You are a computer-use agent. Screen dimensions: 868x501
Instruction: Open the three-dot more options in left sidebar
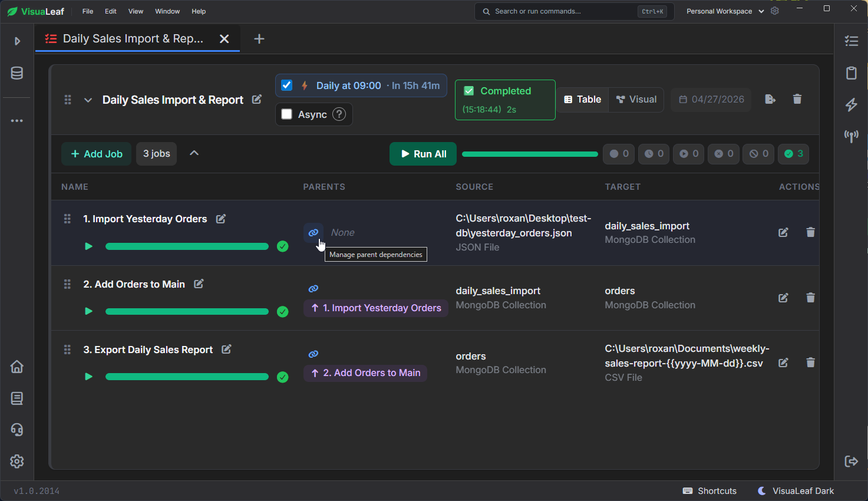coord(17,121)
